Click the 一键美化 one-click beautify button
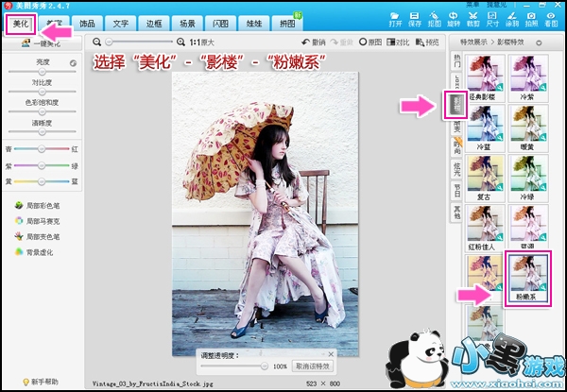Screen dimensions: 567x392 point(42,43)
